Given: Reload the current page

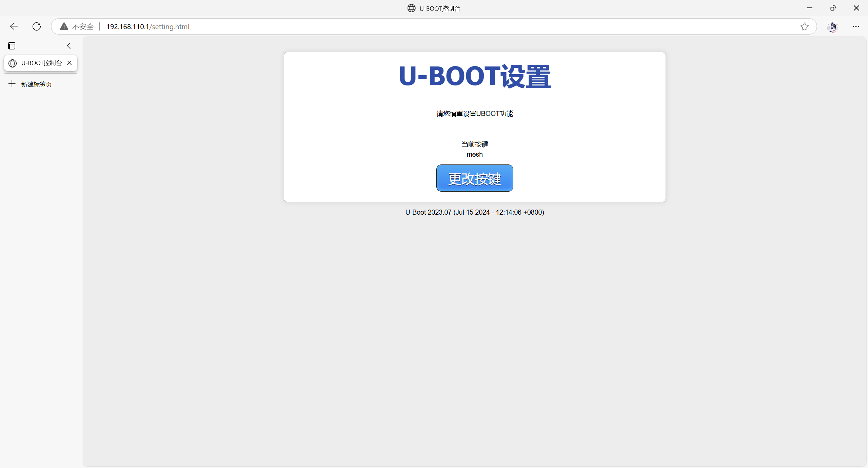Looking at the screenshot, I should (x=36, y=26).
